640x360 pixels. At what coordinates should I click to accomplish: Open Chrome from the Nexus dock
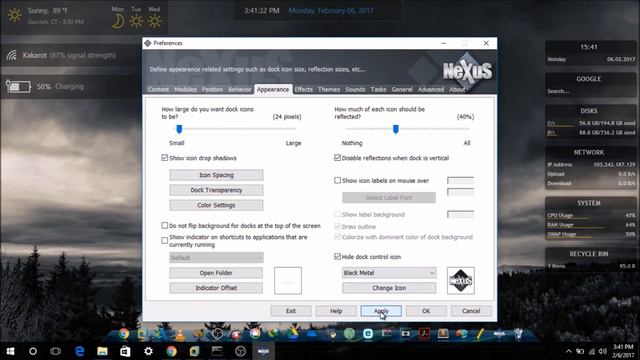124,334
